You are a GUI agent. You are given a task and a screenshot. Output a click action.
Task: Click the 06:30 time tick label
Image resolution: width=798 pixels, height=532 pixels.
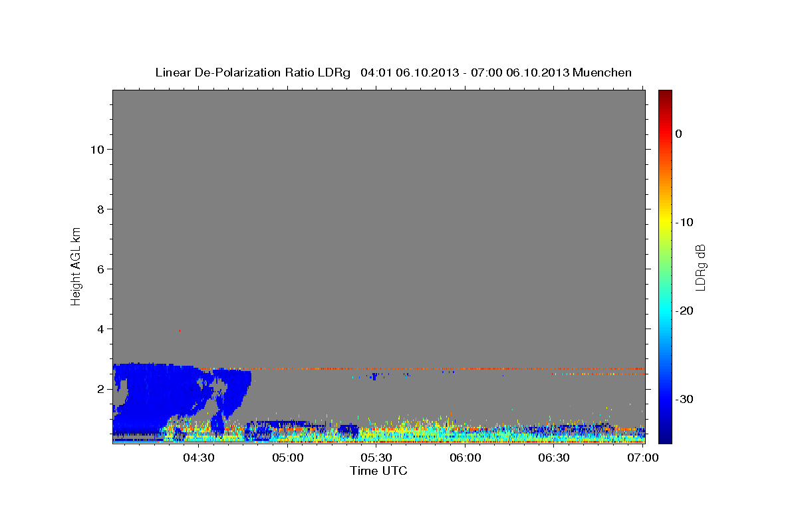tap(554, 458)
